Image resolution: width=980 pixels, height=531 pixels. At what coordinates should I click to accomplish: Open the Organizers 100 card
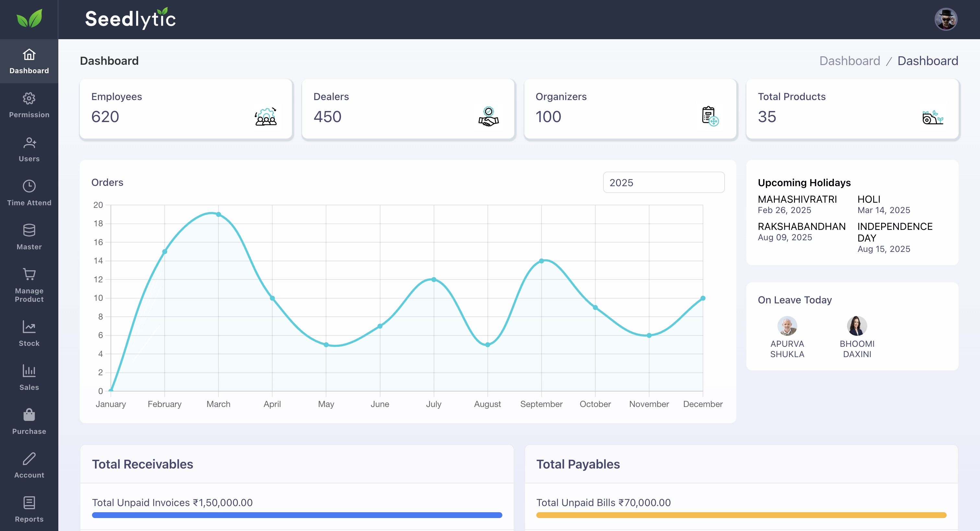[x=630, y=109]
